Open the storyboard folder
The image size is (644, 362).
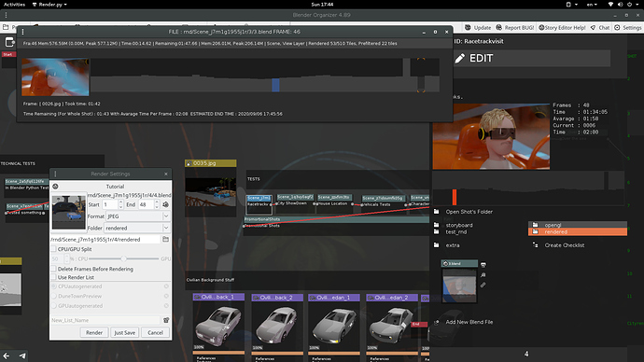pos(459,226)
